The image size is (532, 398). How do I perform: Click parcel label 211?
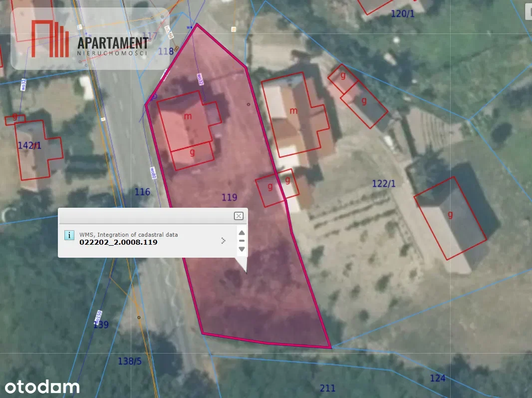pos(327,388)
